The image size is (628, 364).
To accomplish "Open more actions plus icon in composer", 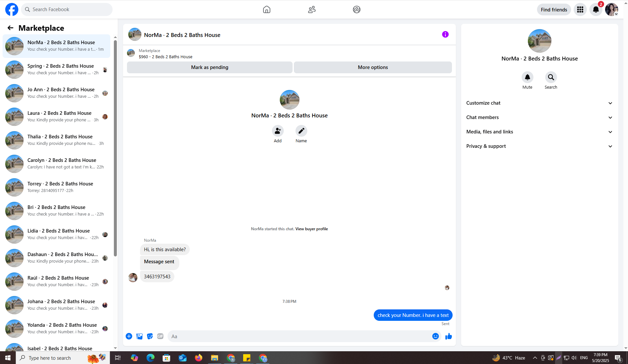I will [x=129, y=336].
